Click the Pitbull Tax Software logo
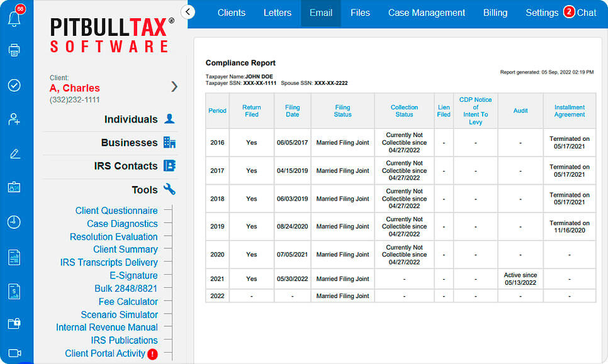 coord(112,35)
